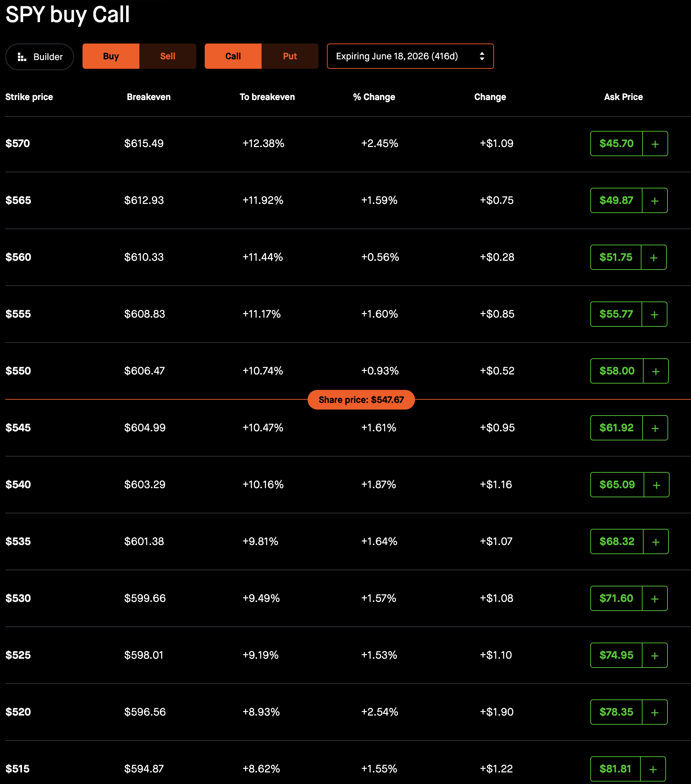Image resolution: width=691 pixels, height=784 pixels.
Task: Add the $535 strike call with plus icon
Action: [656, 542]
